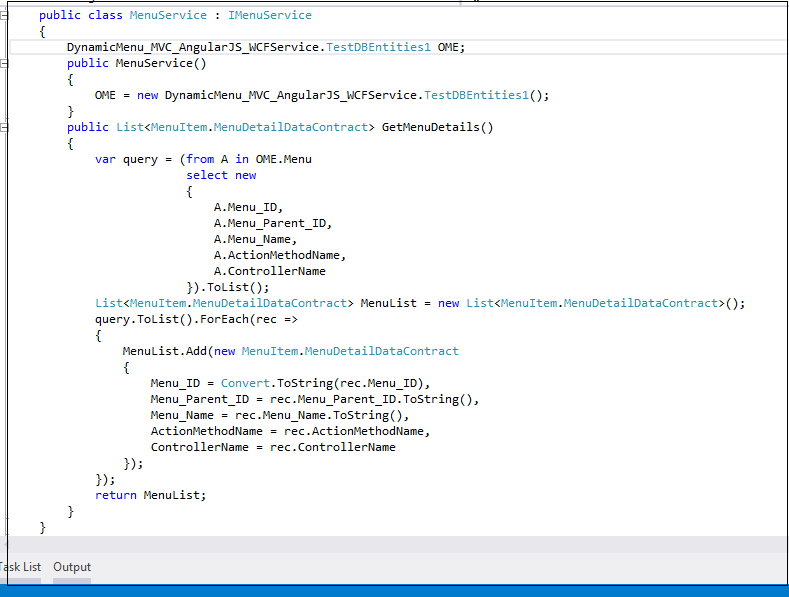
Task: Click rec.Menu_Parent_ID.ToString() expression
Action: click(x=372, y=400)
